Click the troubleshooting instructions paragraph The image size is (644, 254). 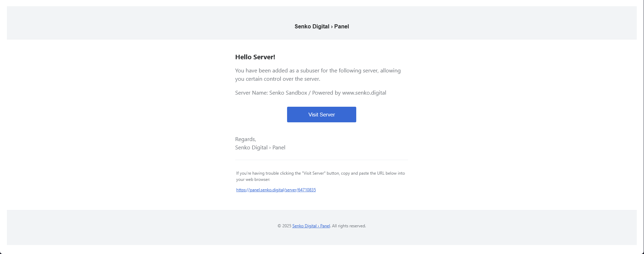[x=320, y=176]
